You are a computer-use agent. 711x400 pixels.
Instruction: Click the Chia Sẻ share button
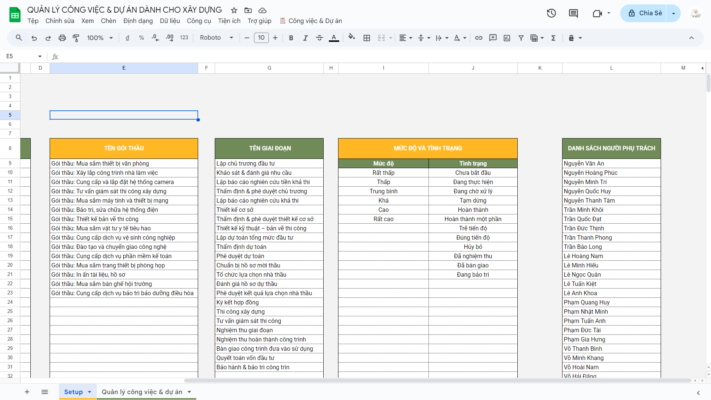pyautogui.click(x=650, y=13)
